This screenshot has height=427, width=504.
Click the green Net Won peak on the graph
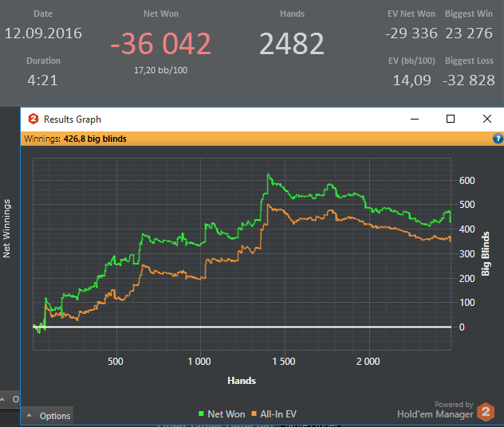[x=268, y=174]
